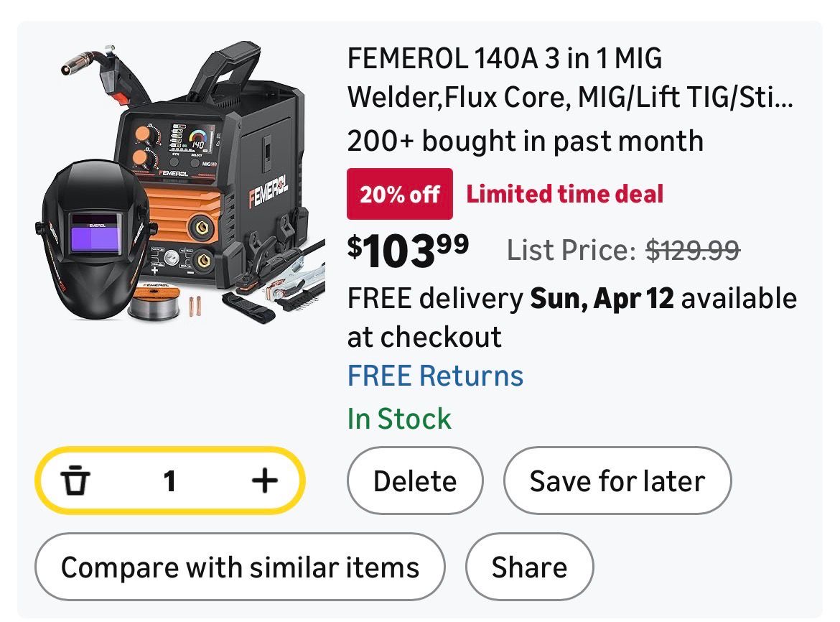Select the Limited time deal label

565,194
